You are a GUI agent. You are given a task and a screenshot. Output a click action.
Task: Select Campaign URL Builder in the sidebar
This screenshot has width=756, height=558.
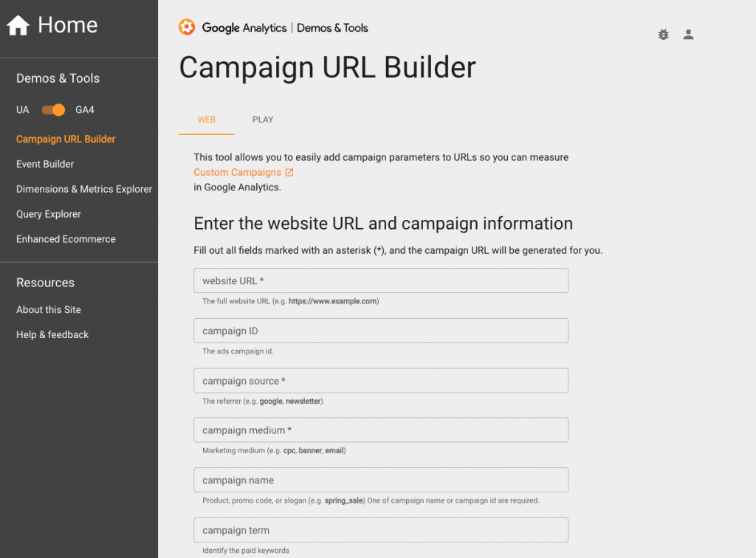[x=66, y=139]
